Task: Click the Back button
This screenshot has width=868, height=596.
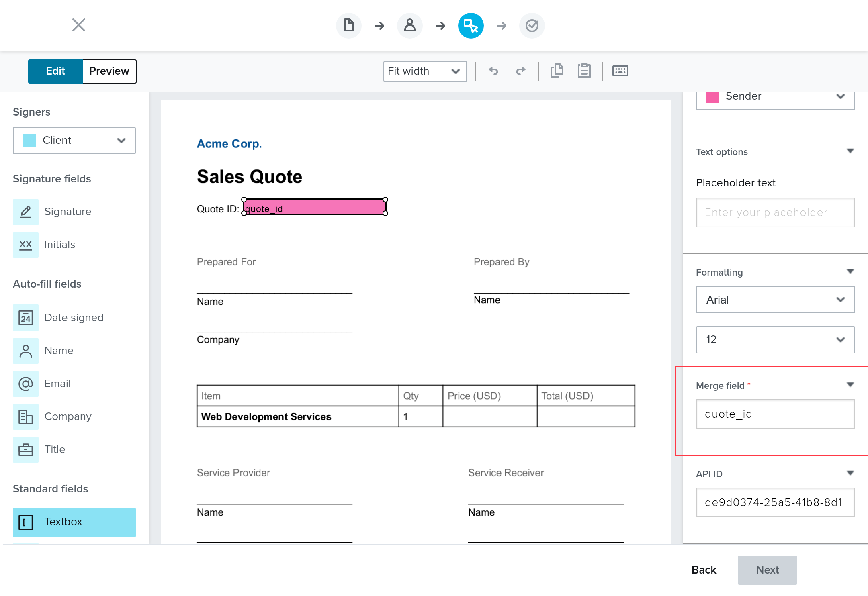Action: tap(704, 570)
